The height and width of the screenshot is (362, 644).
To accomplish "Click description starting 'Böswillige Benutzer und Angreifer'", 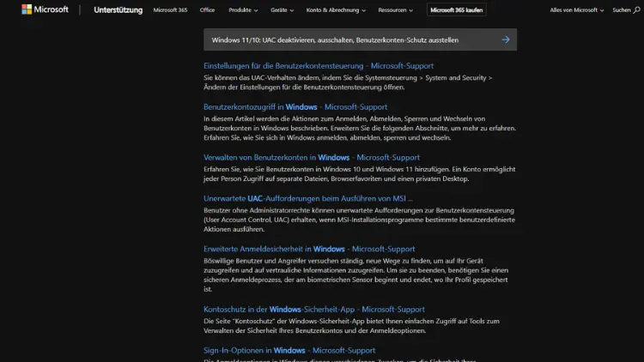I will (355, 275).
